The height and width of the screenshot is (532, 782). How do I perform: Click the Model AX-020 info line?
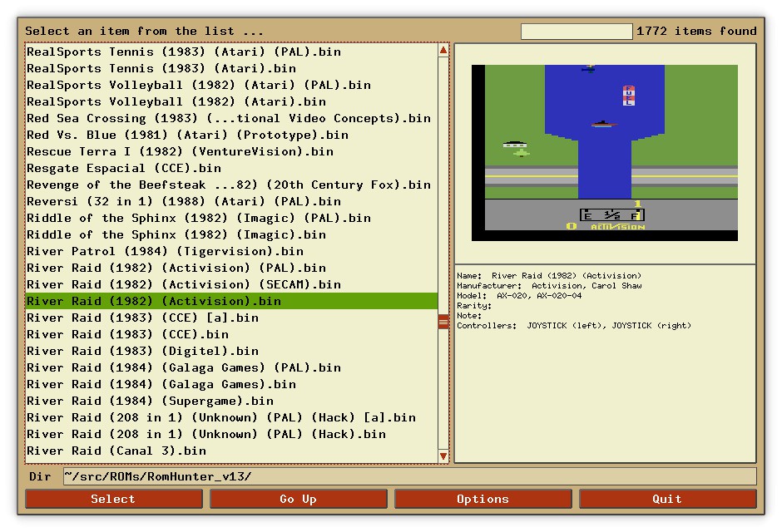[519, 296]
